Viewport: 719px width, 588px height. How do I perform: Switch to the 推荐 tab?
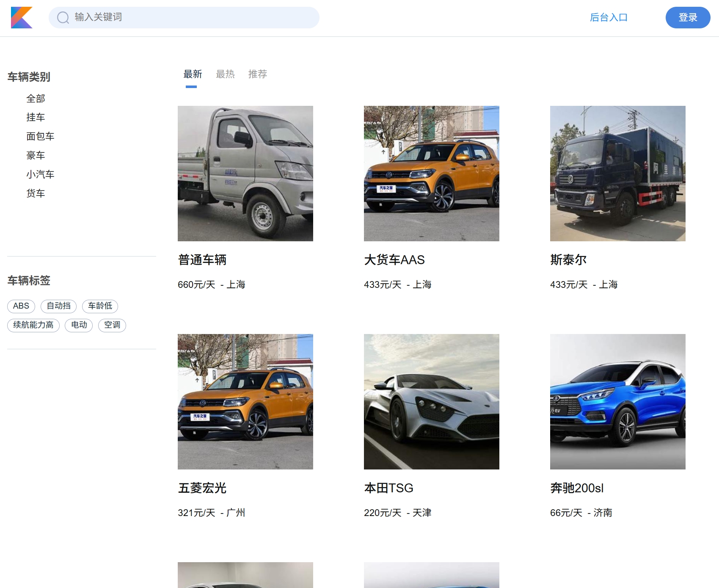coord(258,74)
